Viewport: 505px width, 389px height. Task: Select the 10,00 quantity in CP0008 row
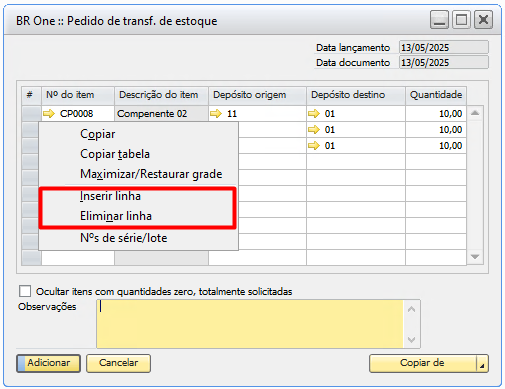[436, 114]
